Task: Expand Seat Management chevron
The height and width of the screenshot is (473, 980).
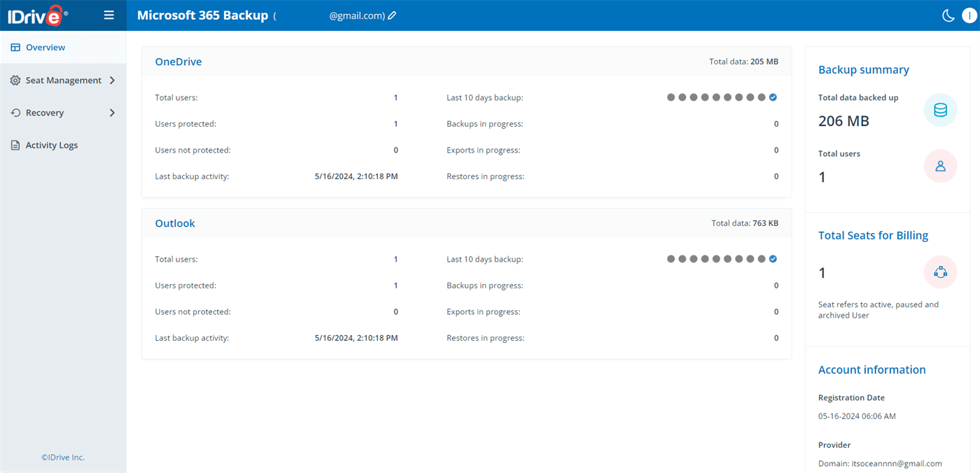Action: 113,80
